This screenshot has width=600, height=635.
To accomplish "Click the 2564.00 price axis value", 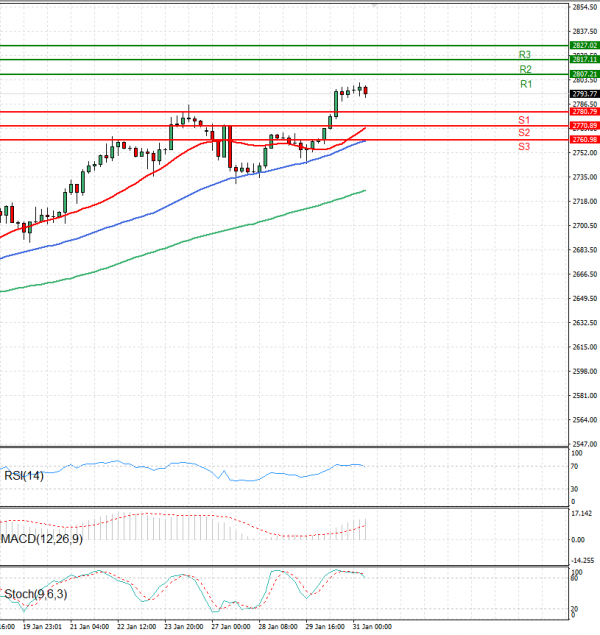I will [585, 420].
